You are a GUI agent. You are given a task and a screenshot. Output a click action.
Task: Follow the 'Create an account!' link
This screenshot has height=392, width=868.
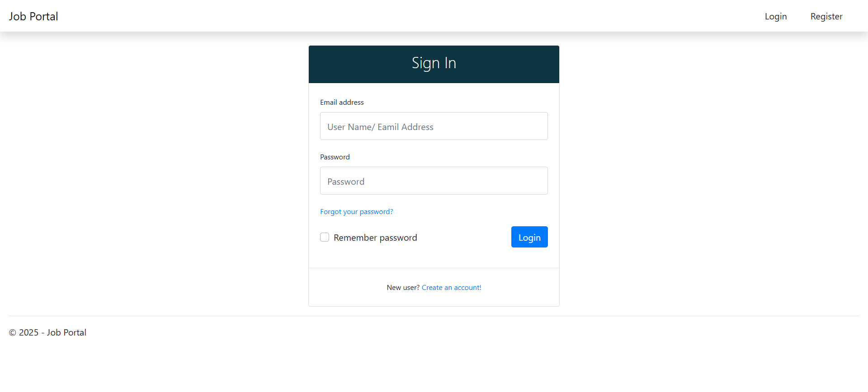pyautogui.click(x=451, y=287)
